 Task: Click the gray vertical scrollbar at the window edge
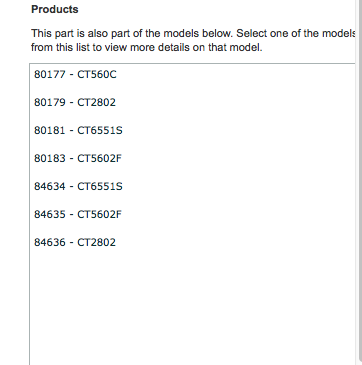(359, 182)
